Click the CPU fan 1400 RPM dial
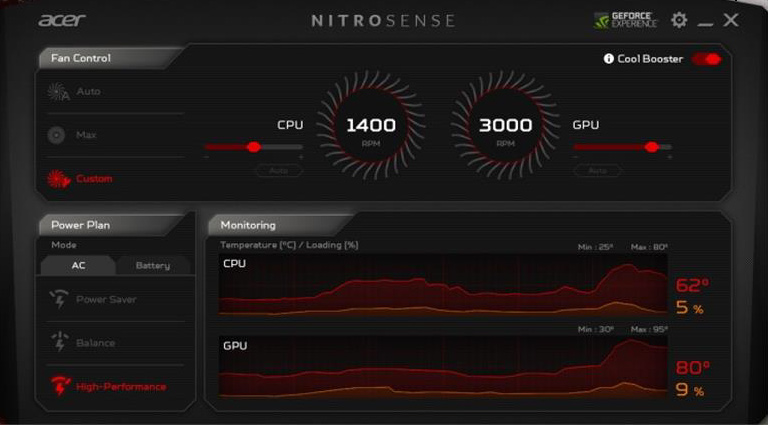This screenshot has height=425, width=768. 371,125
